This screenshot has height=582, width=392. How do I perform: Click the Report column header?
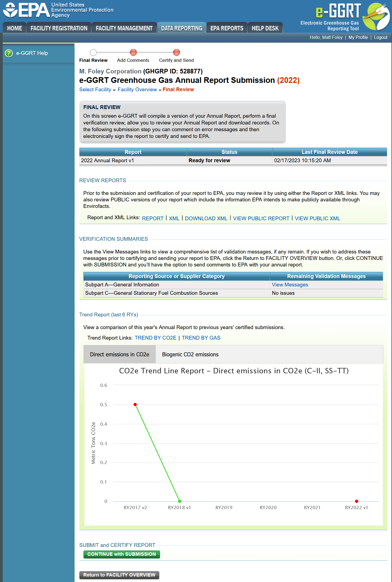(133, 152)
